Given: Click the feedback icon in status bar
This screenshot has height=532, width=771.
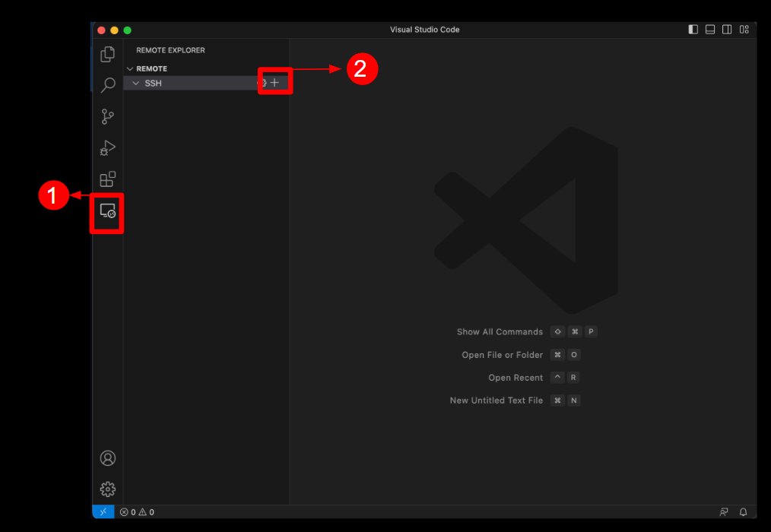Looking at the screenshot, I should 724,512.
